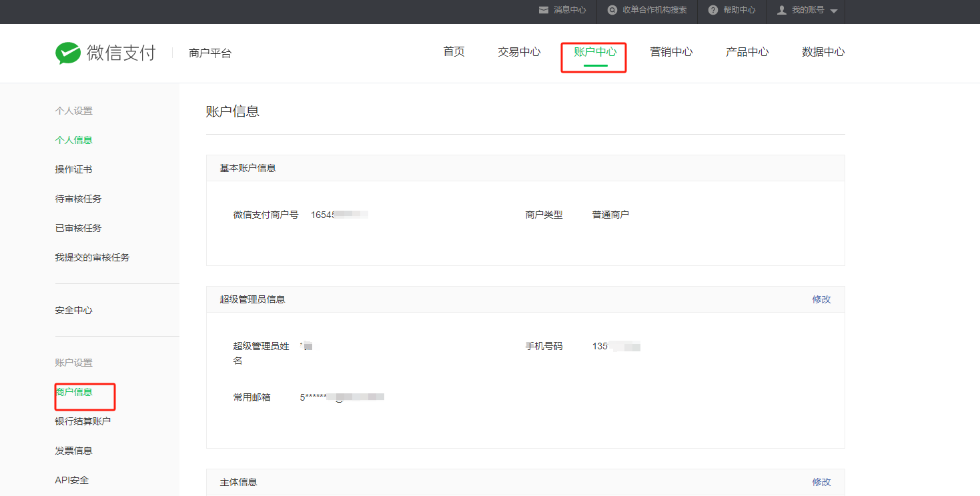Image resolution: width=980 pixels, height=496 pixels.
Task: Click the search icon for acquiring partner search
Action: (x=612, y=10)
